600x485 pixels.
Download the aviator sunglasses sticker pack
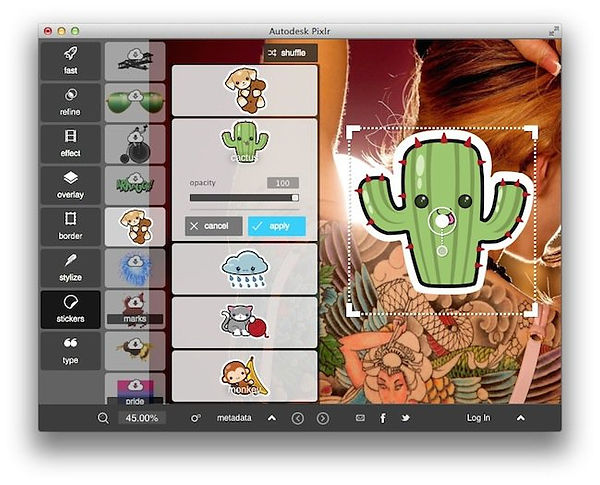point(135,103)
